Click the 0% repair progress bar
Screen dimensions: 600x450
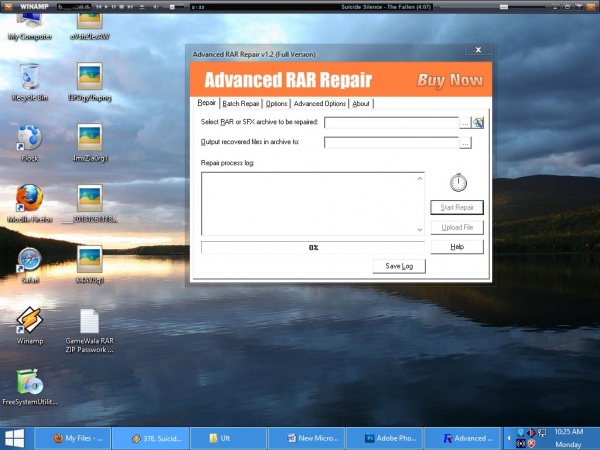pos(313,248)
